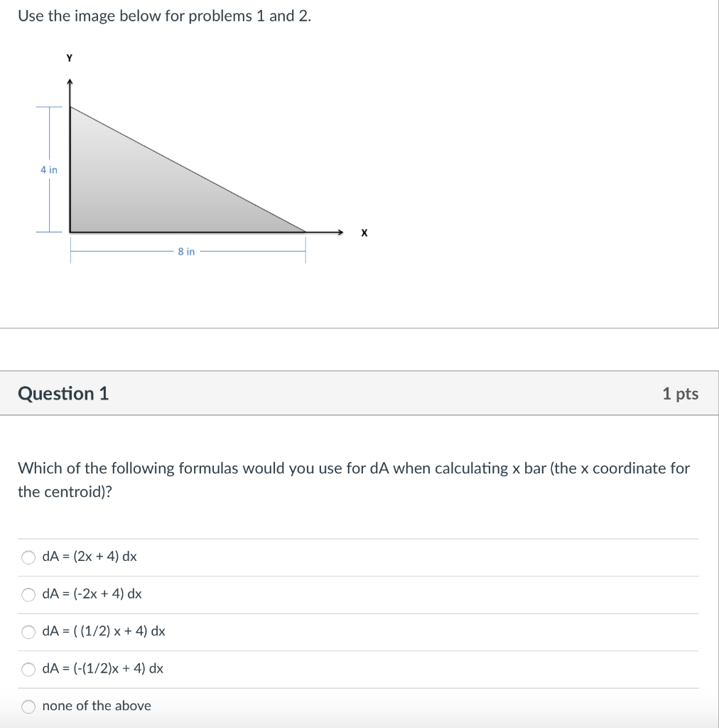The width and height of the screenshot is (719, 728).
Task: Click the y-axis arrow in the diagram
Action: (70, 82)
